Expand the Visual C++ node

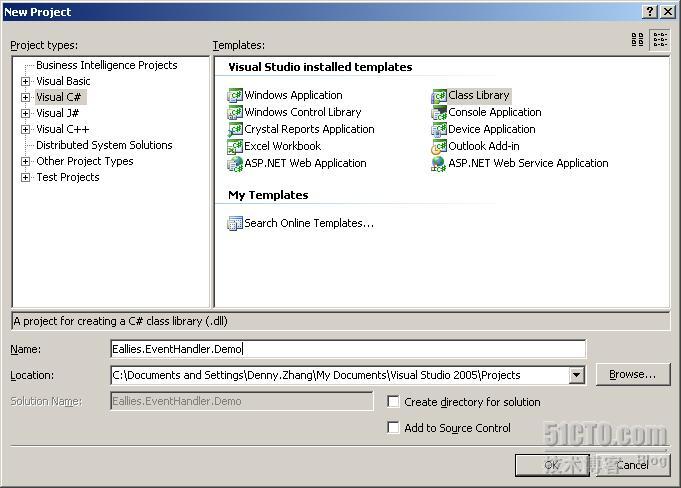(x=26, y=129)
